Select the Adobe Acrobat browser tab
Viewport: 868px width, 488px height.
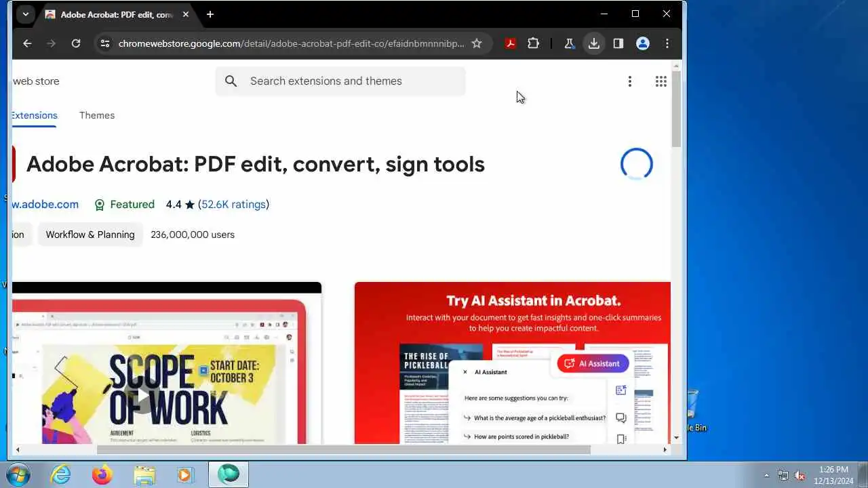[x=117, y=14]
